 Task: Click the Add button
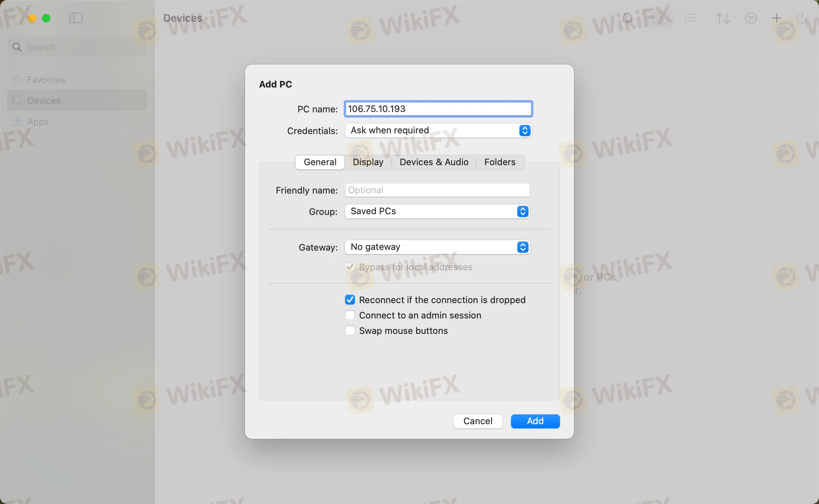535,421
